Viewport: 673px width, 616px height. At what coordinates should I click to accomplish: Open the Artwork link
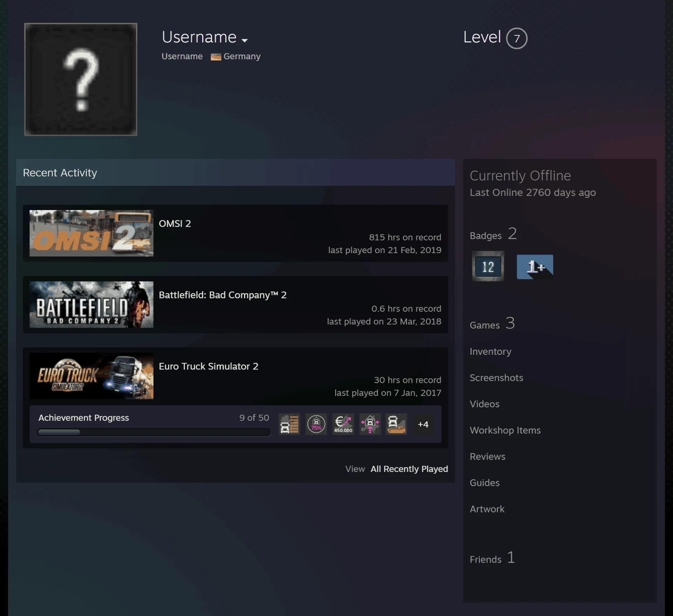click(x=487, y=509)
